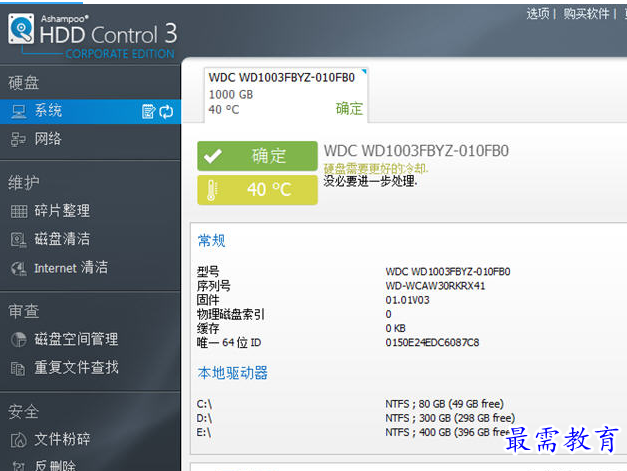The height and width of the screenshot is (471, 627).
Task: Click the 重复文件查找 duplicate files icon
Action: point(18,368)
